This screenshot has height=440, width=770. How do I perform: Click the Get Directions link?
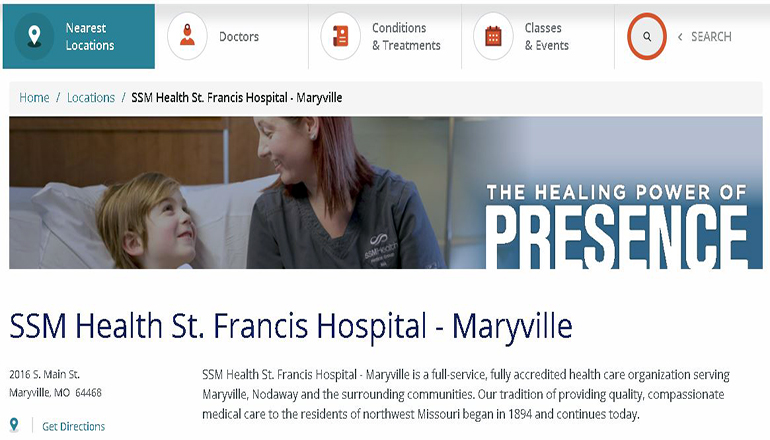(x=74, y=426)
